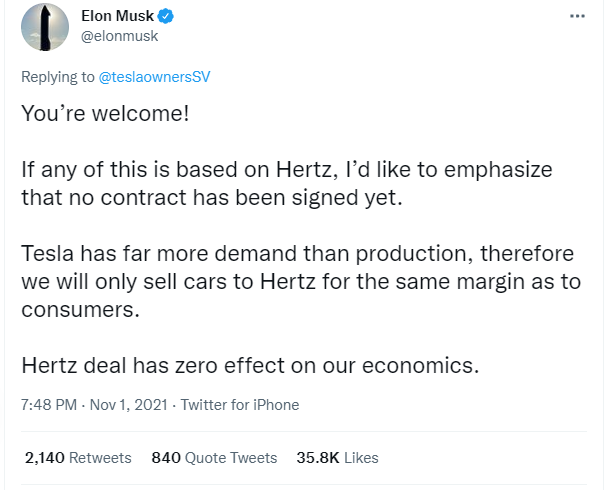609x490 pixels.
Task: Click the sentence about no contract signed yet
Action: point(287,183)
